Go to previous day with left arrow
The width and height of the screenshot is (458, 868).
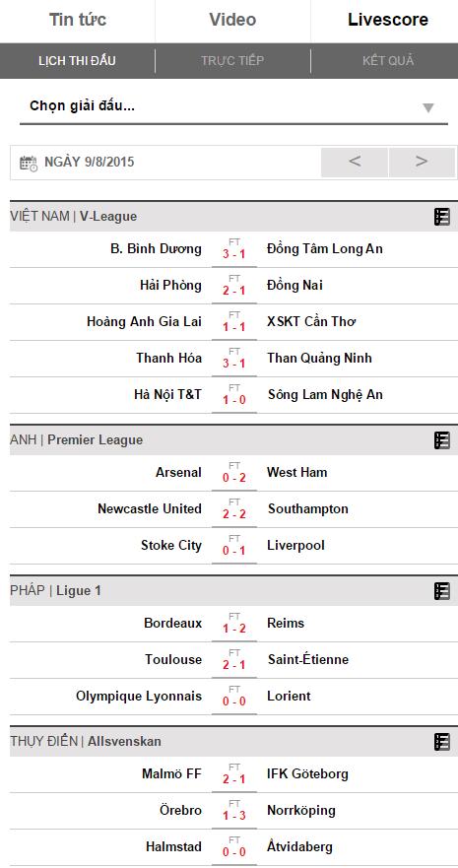click(x=355, y=163)
